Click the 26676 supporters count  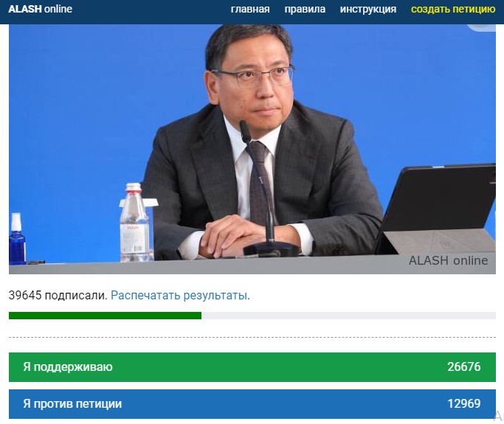[464, 366]
